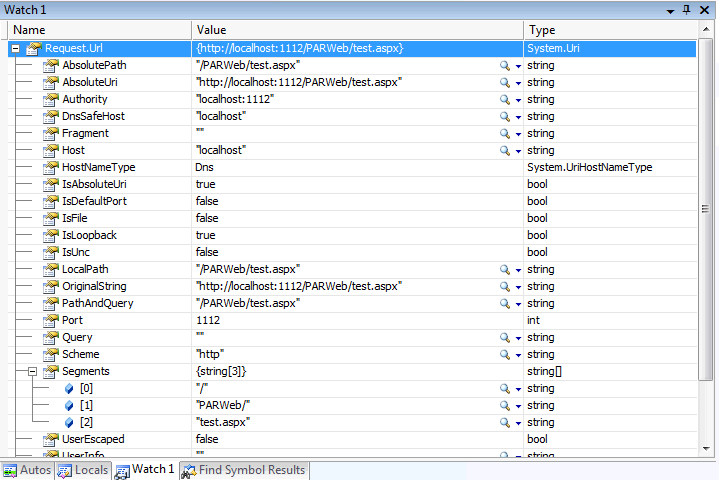This screenshot has width=719, height=480.
Task: Click scrollbar up arrow
Action: [x=706, y=29]
